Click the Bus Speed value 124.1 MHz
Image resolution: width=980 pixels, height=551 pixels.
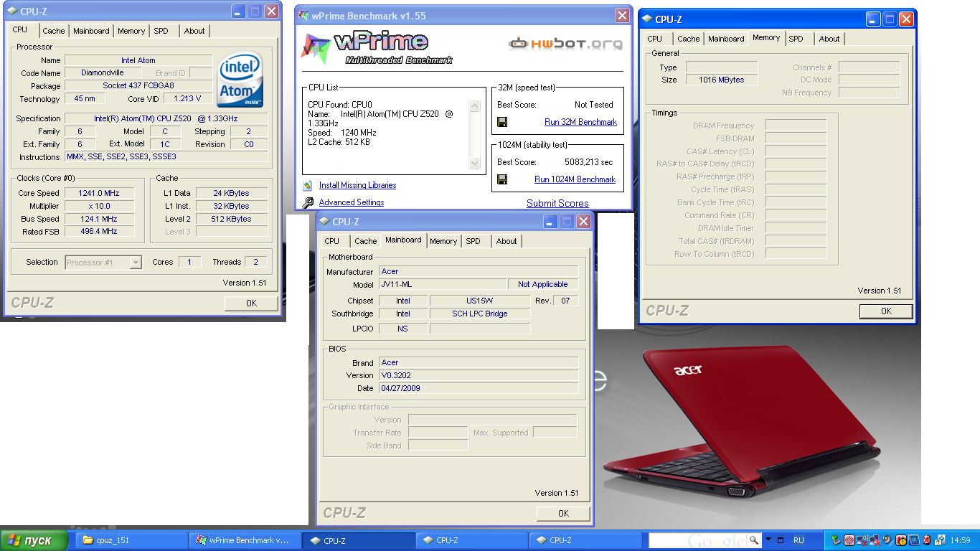100,219
